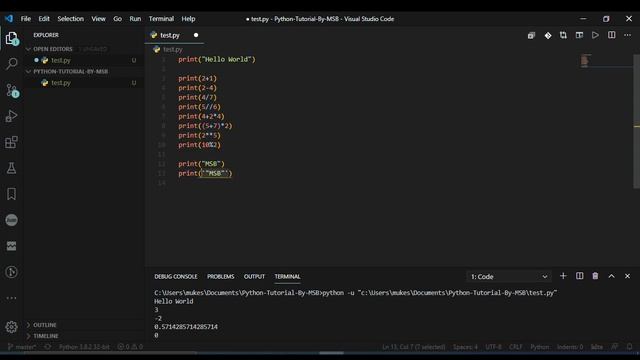Click the compare changes icon in editor toolbar
Screen dimensions: 640x360
point(563,36)
